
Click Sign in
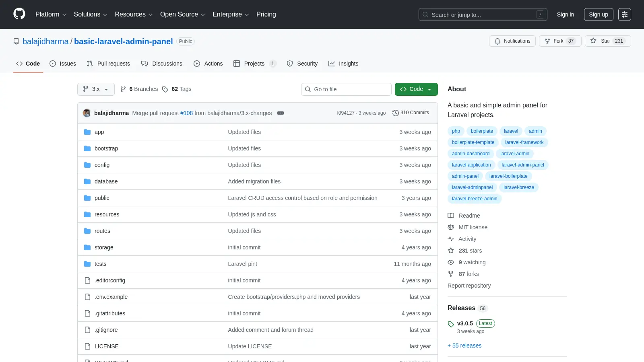[x=566, y=14]
